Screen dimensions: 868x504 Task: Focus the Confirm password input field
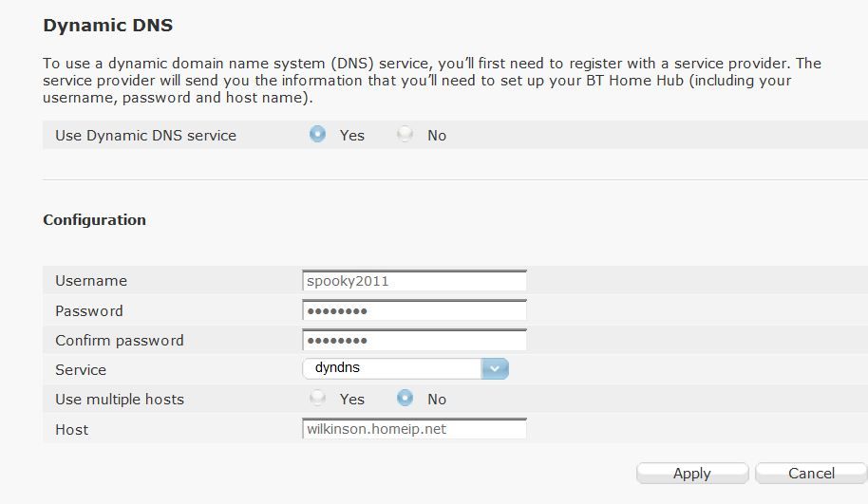pos(414,340)
